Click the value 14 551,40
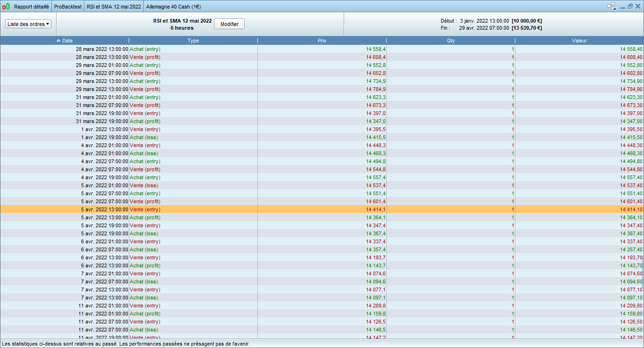The width and height of the screenshot is (644, 348). [x=631, y=193]
